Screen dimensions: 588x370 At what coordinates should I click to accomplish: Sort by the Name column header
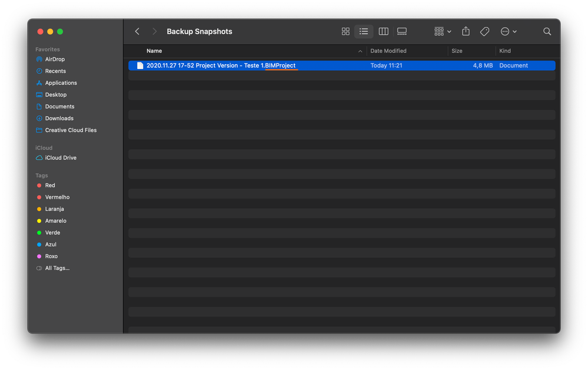click(x=154, y=51)
